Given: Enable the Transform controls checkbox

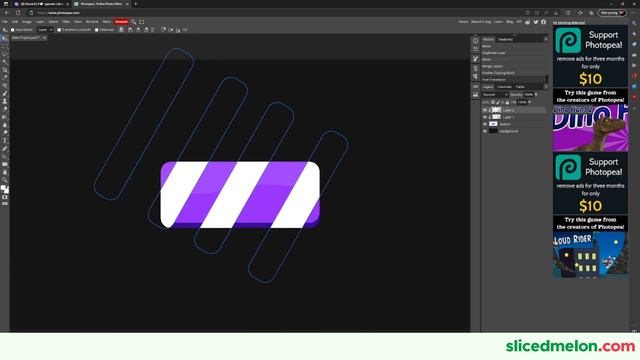Looking at the screenshot, I should pos(59,30).
